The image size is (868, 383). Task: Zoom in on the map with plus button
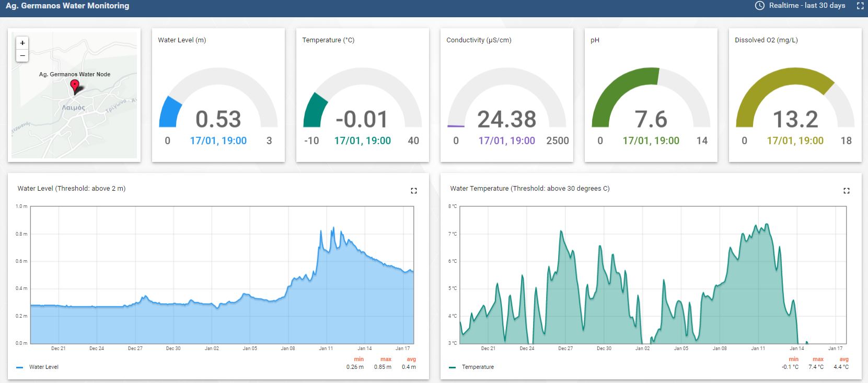(22, 43)
